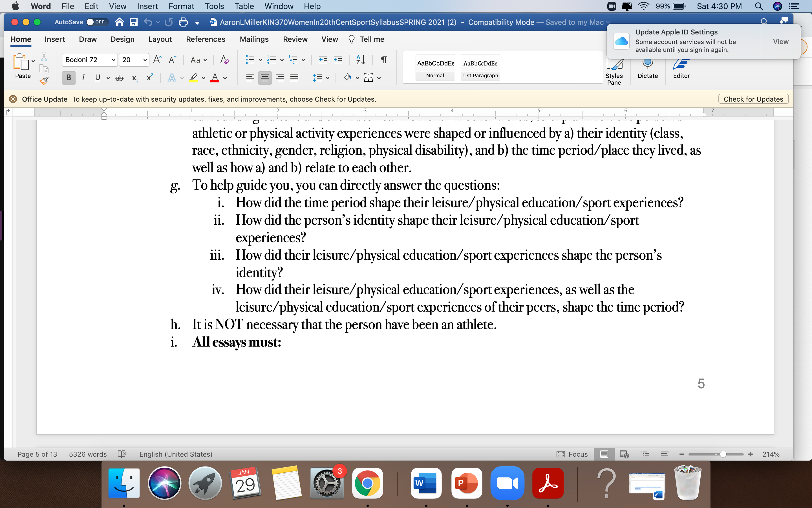This screenshot has width=812, height=508.
Task: Dismiss the Office Update banner
Action: tap(13, 99)
